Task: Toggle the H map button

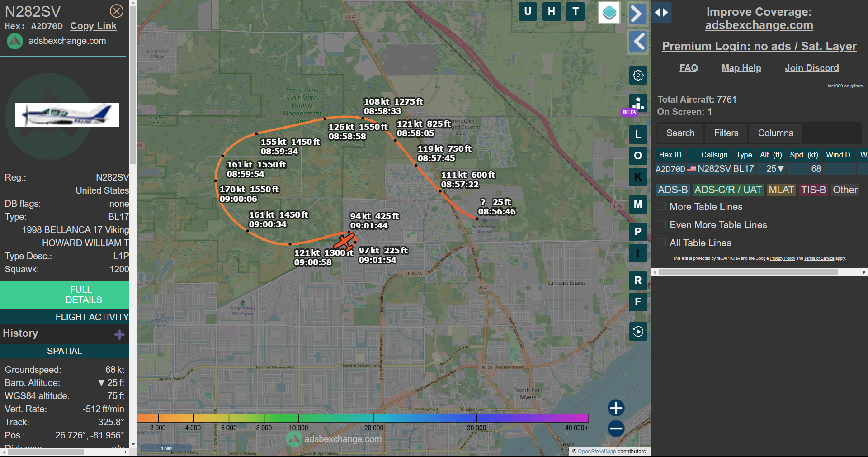Action: [552, 11]
